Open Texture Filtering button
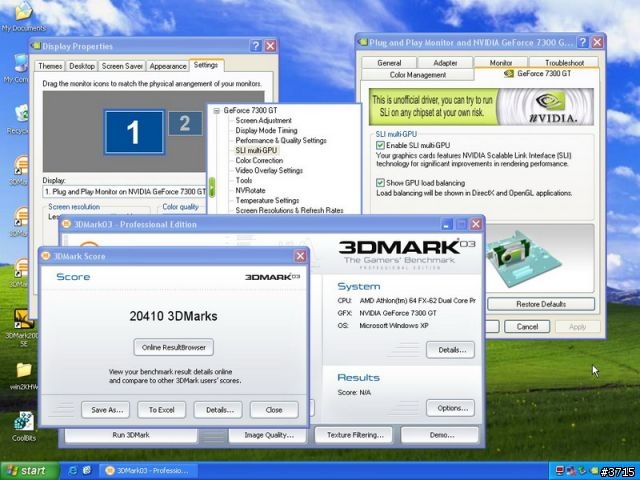This screenshot has width=640, height=480. pos(354,435)
